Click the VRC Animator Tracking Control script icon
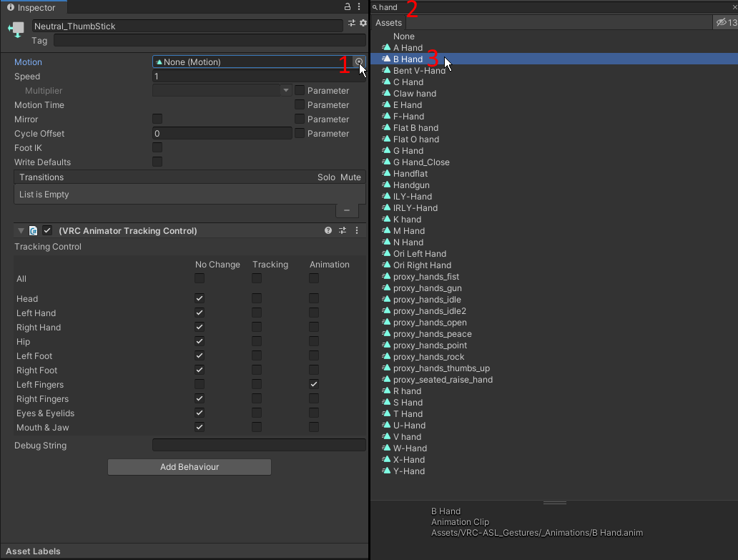This screenshot has width=738, height=560. click(33, 230)
